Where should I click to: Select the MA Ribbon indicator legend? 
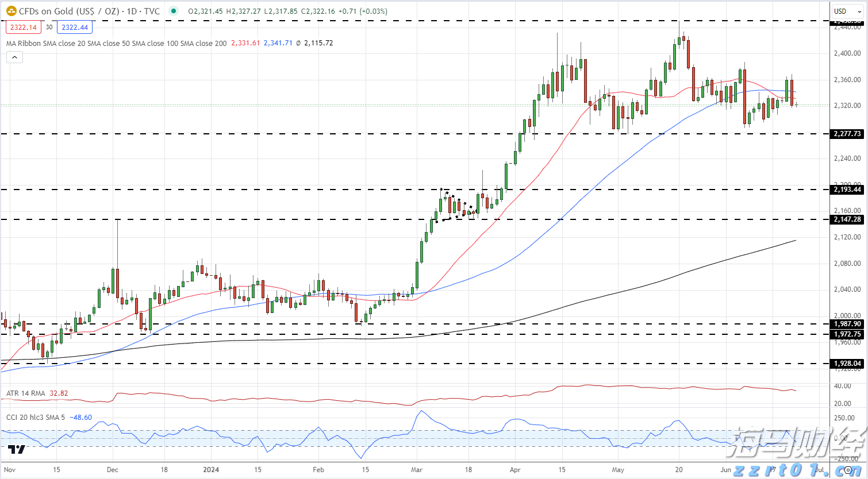point(116,43)
